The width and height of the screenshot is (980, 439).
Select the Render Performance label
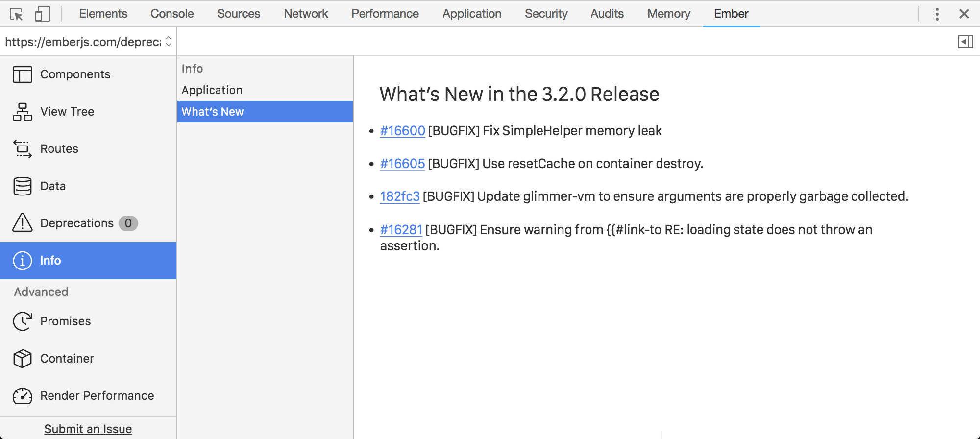tap(97, 396)
